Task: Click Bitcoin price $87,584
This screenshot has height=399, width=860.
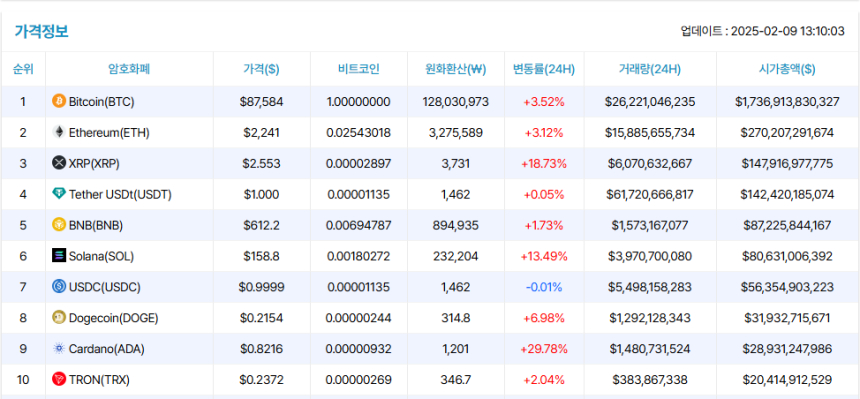Action: point(262,102)
